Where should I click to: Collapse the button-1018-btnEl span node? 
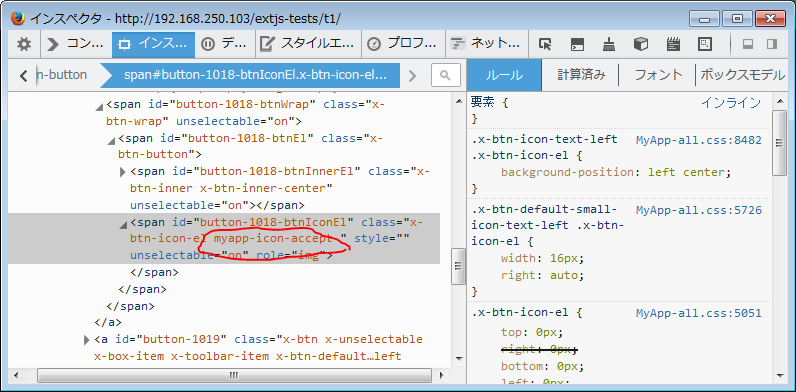click(x=111, y=140)
